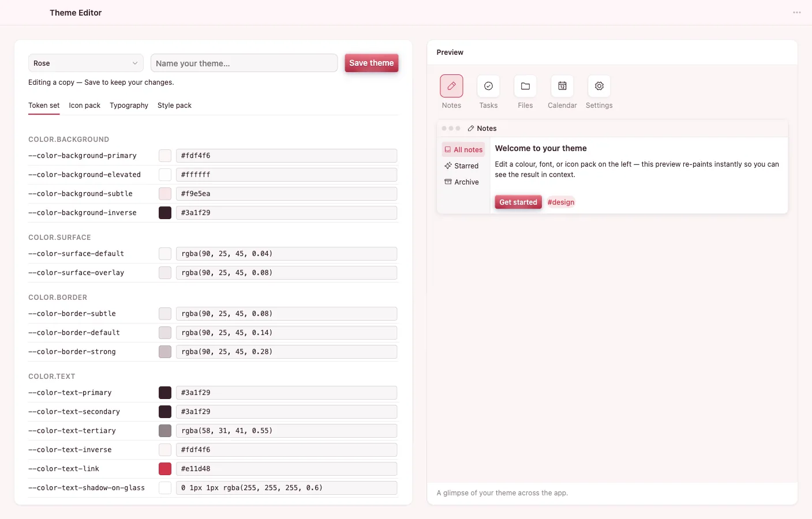The height and width of the screenshot is (519, 812).
Task: Click the Starred sparkle icon
Action: pos(448,166)
